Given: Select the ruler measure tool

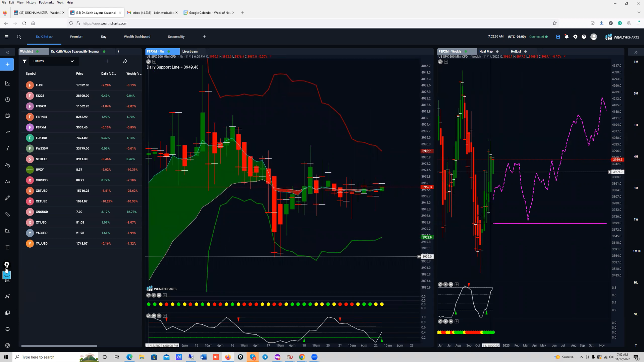Looking at the screenshot, I should (x=7, y=214).
